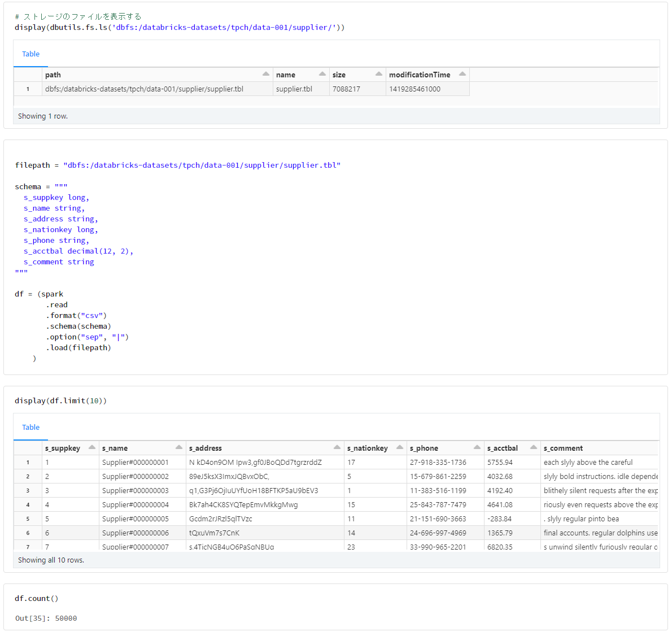Viewport: 672px width, 636px height.
Task: Open the Table tab above supplier results
Action: click(30, 427)
